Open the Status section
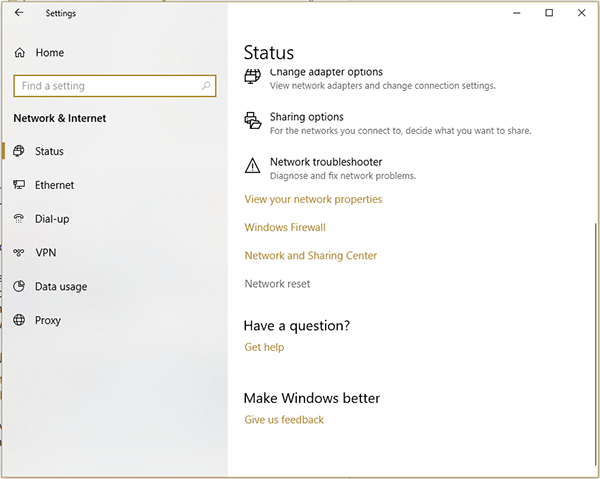The width and height of the screenshot is (600, 479). [49, 151]
